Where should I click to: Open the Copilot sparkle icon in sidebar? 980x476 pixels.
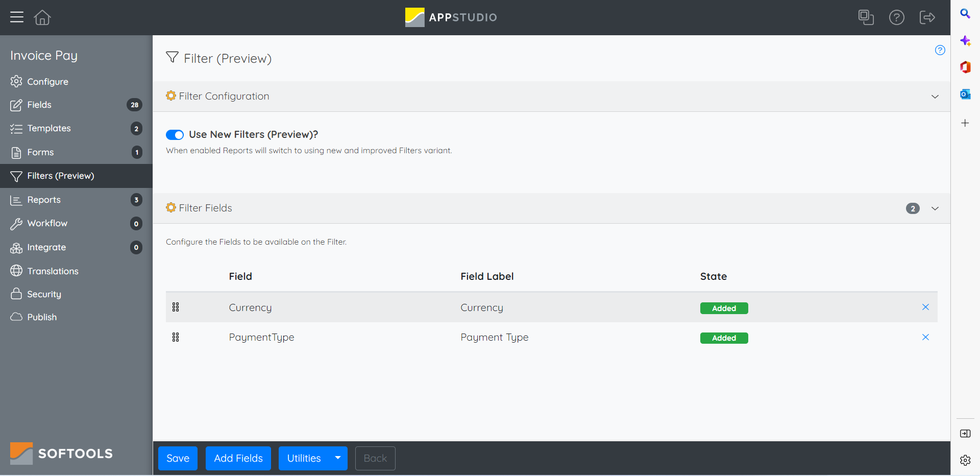[965, 40]
